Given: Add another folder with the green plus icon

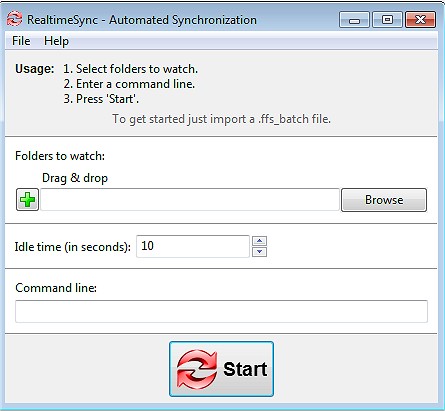Looking at the screenshot, I should [27, 200].
